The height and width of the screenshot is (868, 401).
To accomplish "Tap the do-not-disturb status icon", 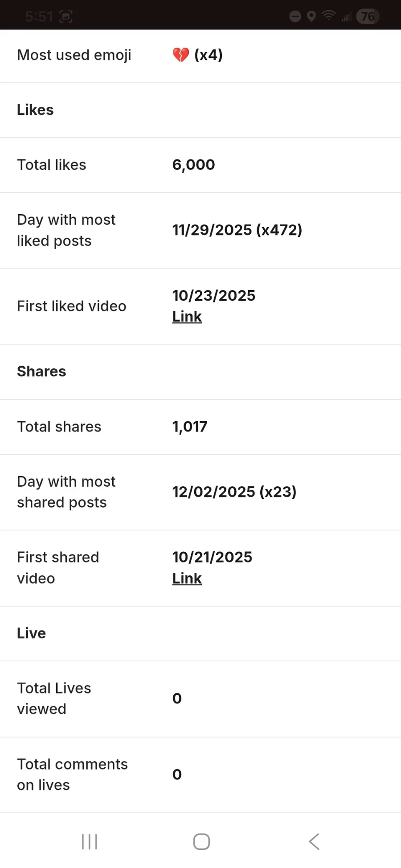I will pyautogui.click(x=295, y=16).
